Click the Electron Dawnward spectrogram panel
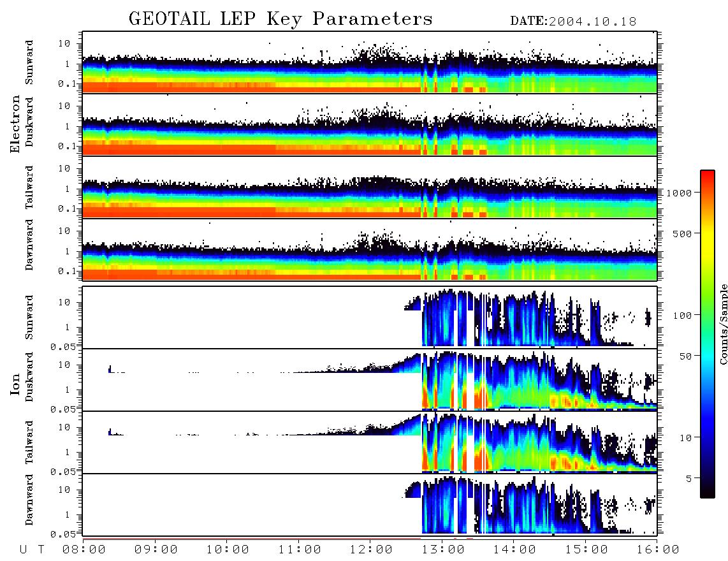This screenshot has height=561, width=728. pos(370,249)
